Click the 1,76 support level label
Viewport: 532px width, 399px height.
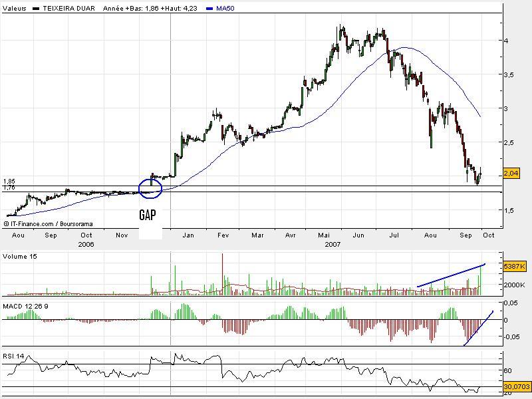(9, 188)
